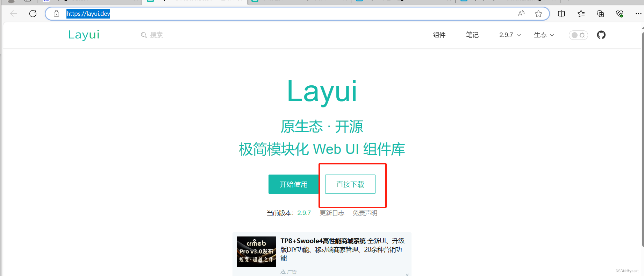Open the 更新日志 link
Screen dimensions: 644x276
click(x=332, y=213)
